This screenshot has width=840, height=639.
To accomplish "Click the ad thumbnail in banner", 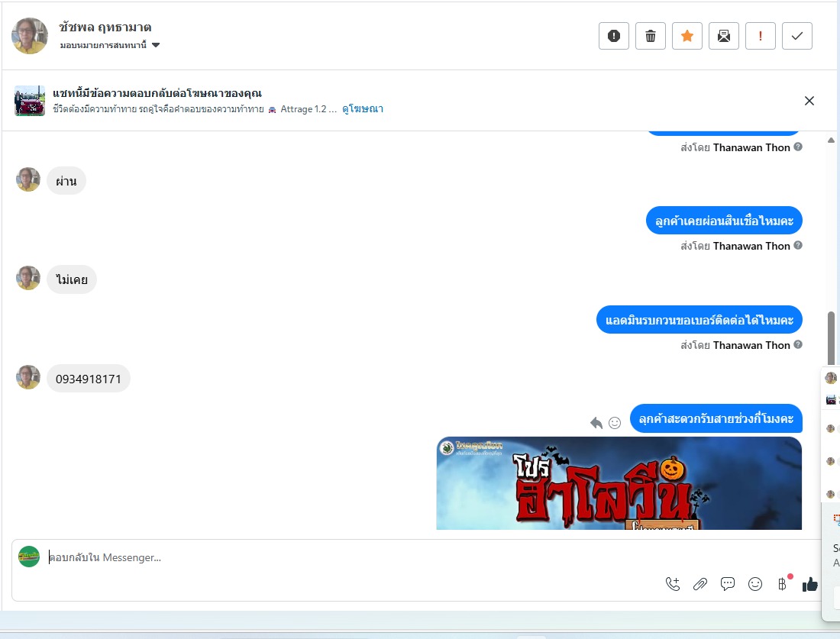I will pyautogui.click(x=30, y=101).
